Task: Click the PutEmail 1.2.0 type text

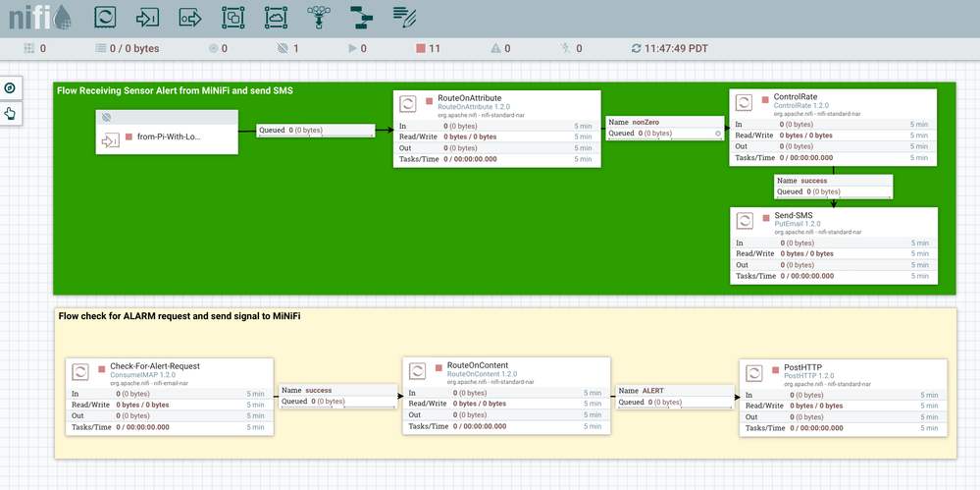Action: click(x=799, y=224)
